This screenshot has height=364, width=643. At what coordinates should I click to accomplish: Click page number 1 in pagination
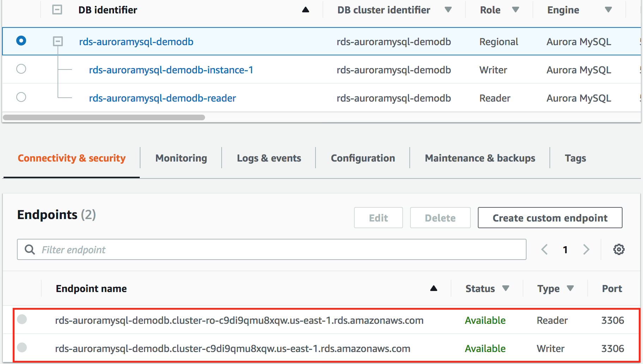(565, 250)
